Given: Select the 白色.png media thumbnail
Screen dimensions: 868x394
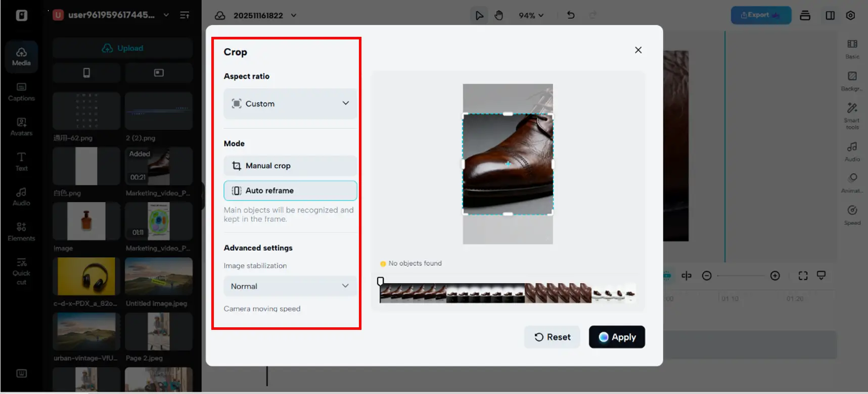Looking at the screenshot, I should coord(86,166).
